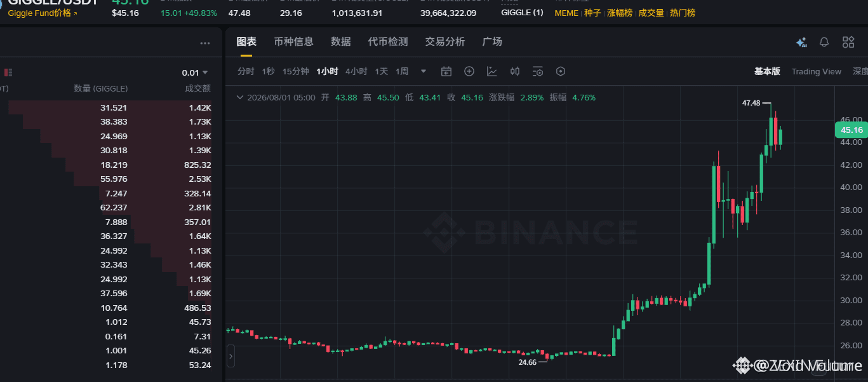Click order book row with amount 32.343

(x=106, y=265)
